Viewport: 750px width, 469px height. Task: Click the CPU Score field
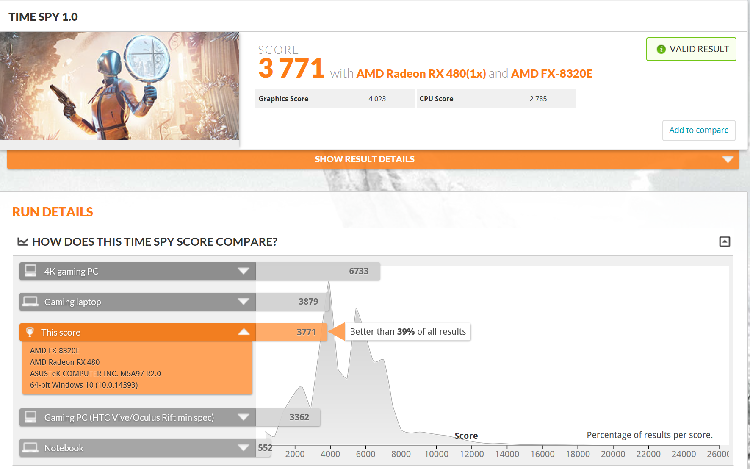pyautogui.click(x=496, y=98)
